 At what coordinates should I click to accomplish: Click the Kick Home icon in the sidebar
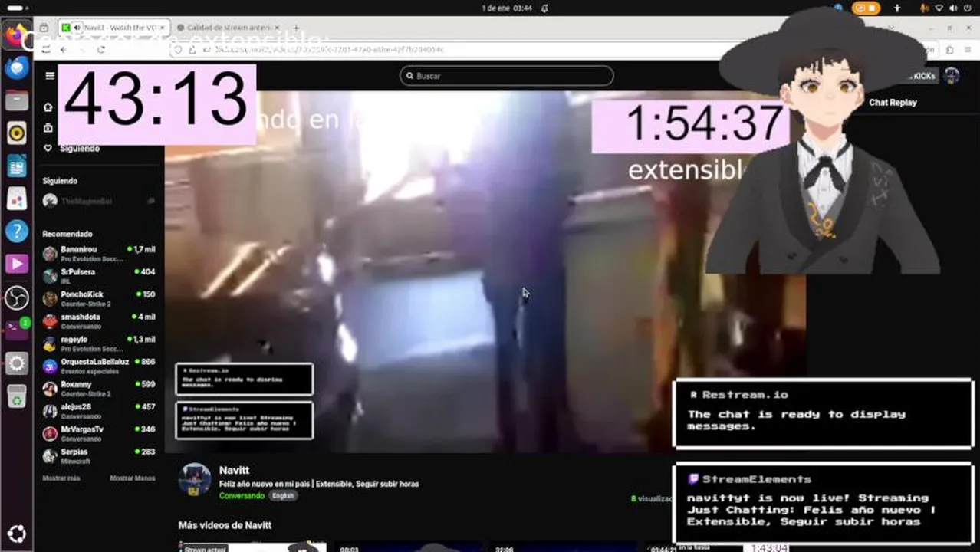point(48,107)
